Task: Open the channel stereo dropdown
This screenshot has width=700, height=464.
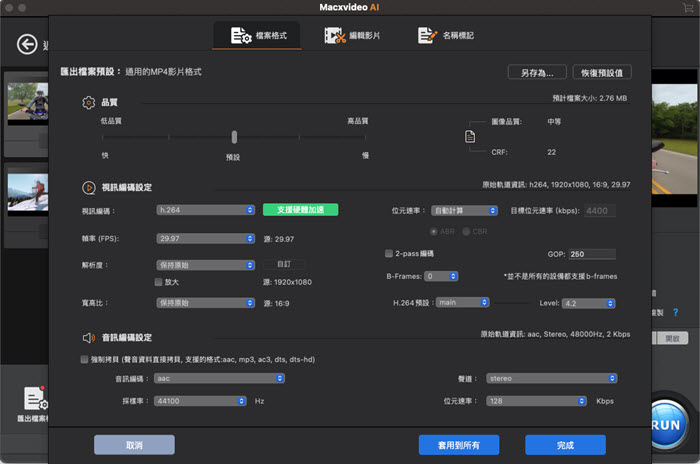Action: (x=552, y=378)
